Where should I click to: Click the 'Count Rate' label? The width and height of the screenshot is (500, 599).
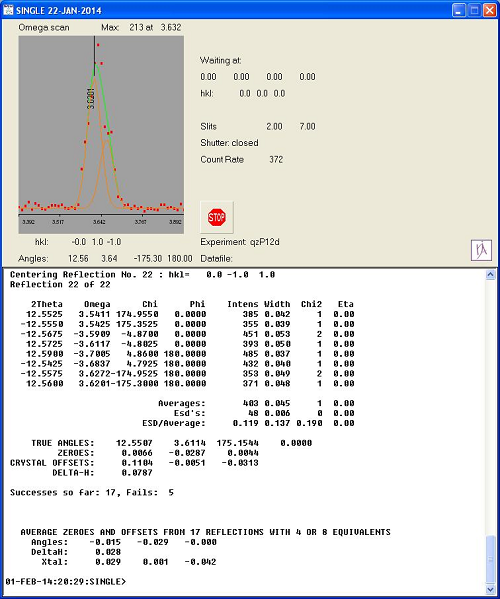pyautogui.click(x=222, y=159)
